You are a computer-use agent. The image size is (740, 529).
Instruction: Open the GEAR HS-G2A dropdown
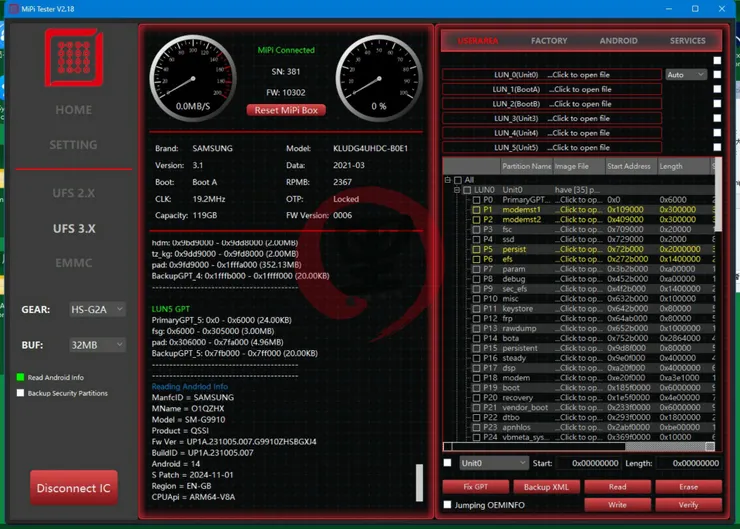[x=97, y=310]
